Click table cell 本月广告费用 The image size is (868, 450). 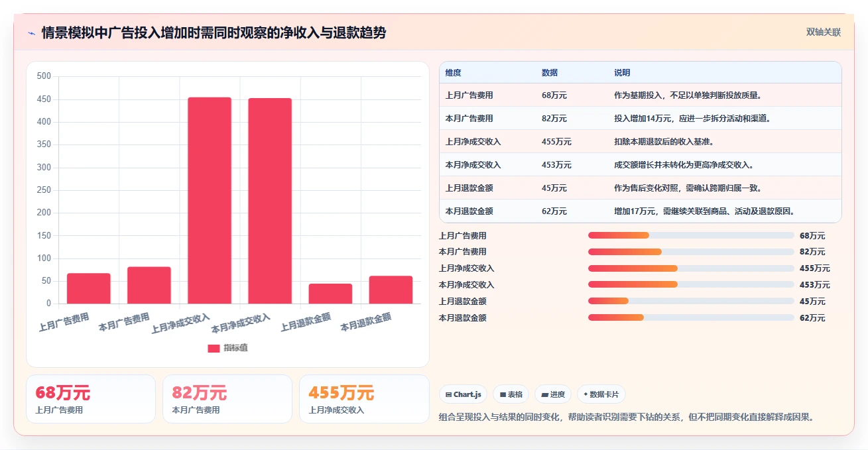pos(469,119)
